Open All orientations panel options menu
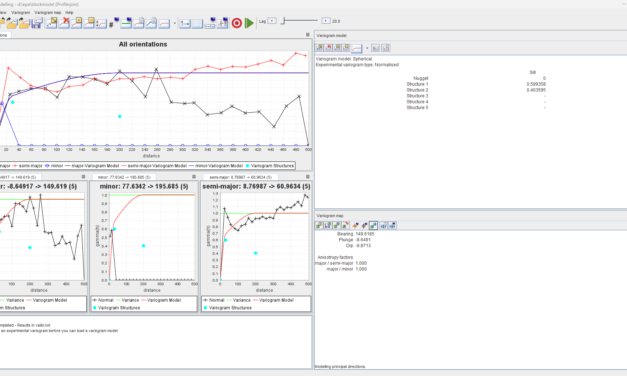 point(308,35)
